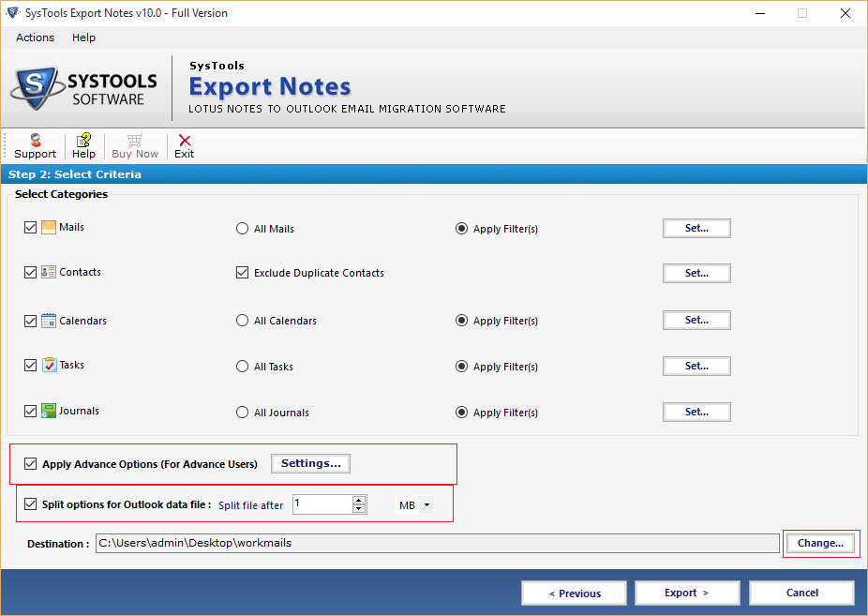Close the Export Notes window
This screenshot has height=616, width=868.
845,13
